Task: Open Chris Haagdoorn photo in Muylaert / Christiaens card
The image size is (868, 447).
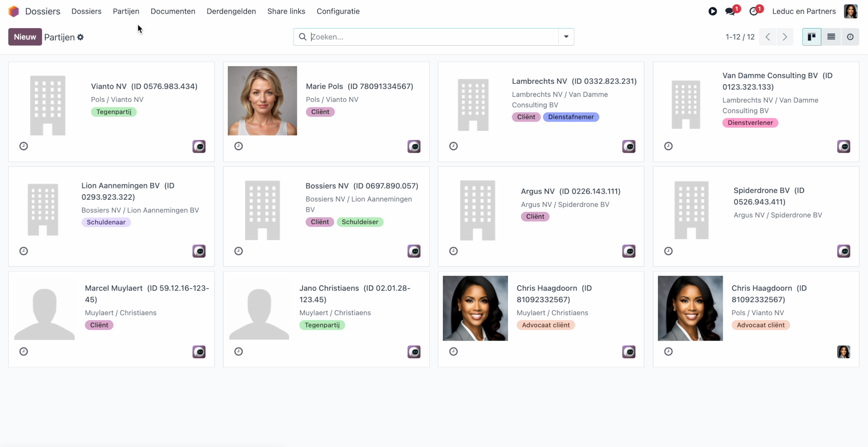Action: coord(475,308)
